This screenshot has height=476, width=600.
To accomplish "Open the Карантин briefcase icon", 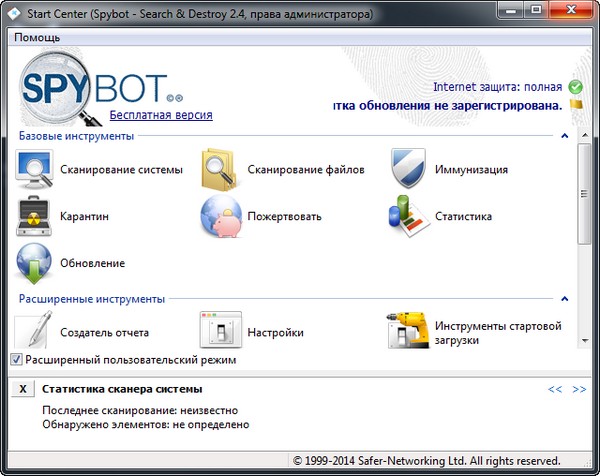I will [34, 217].
